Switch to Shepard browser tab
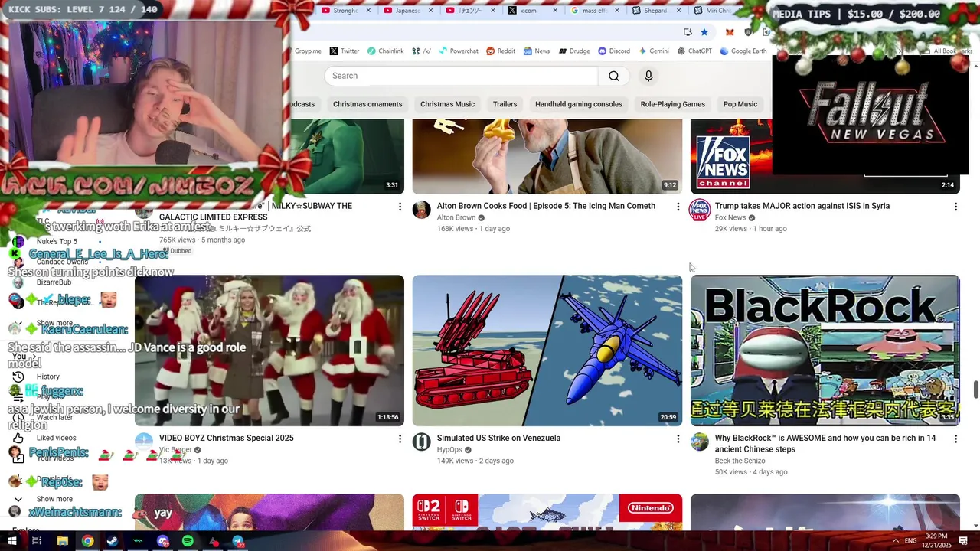 [x=656, y=11]
